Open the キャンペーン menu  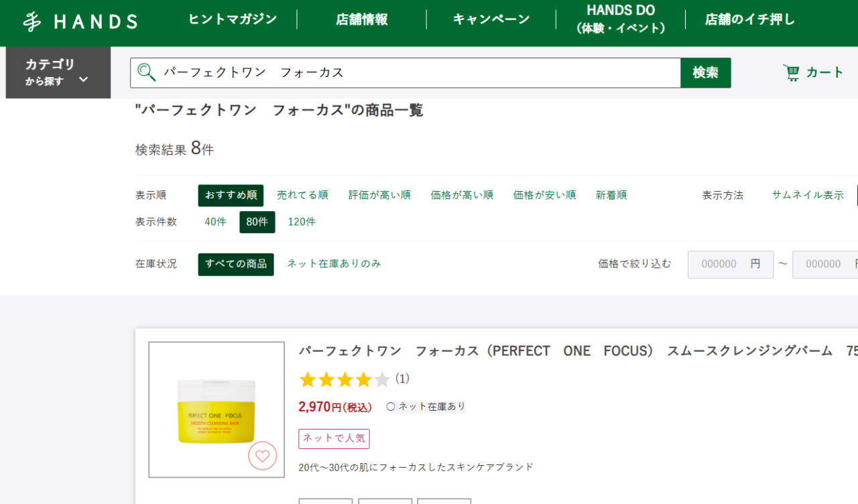tap(491, 19)
